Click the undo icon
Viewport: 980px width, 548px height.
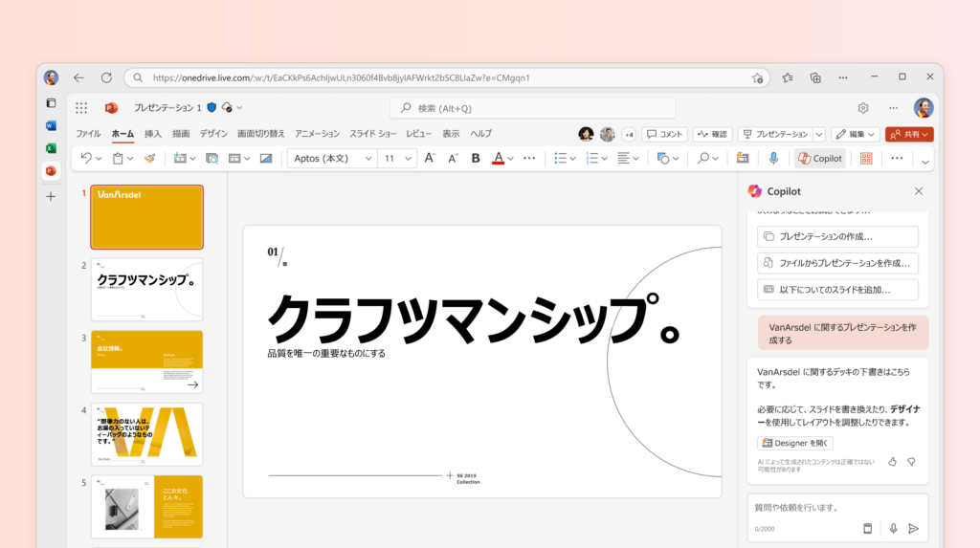point(85,159)
